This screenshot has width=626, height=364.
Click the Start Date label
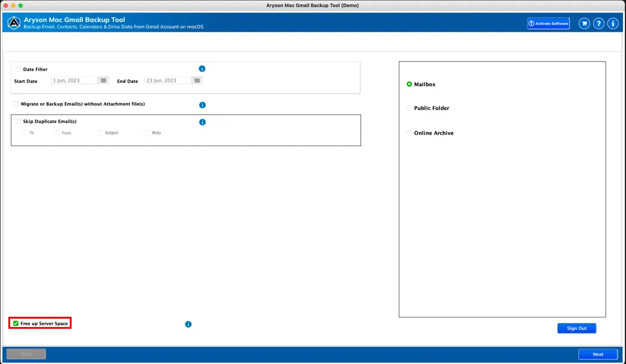(26, 81)
